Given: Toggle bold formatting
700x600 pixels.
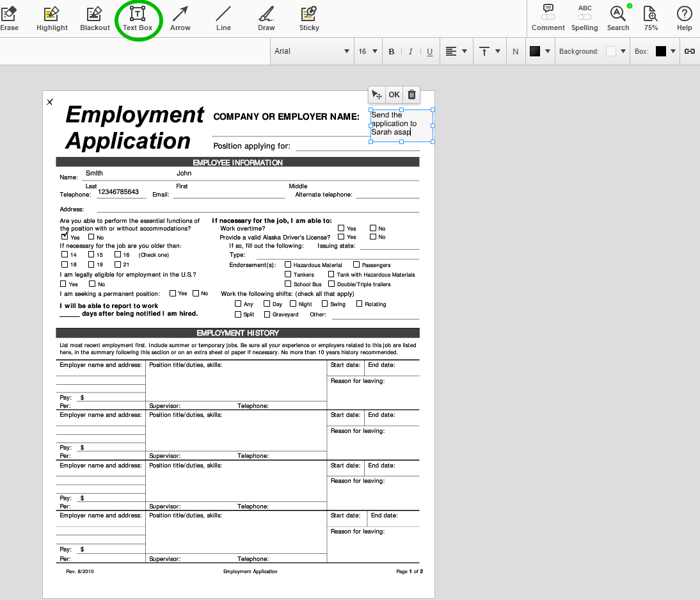Looking at the screenshot, I should click(x=392, y=51).
